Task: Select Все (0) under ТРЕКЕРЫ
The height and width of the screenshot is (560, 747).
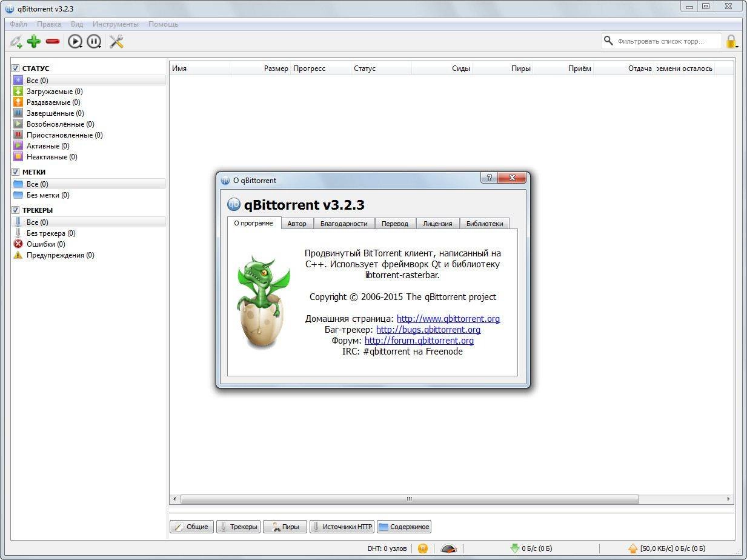Action: click(88, 222)
